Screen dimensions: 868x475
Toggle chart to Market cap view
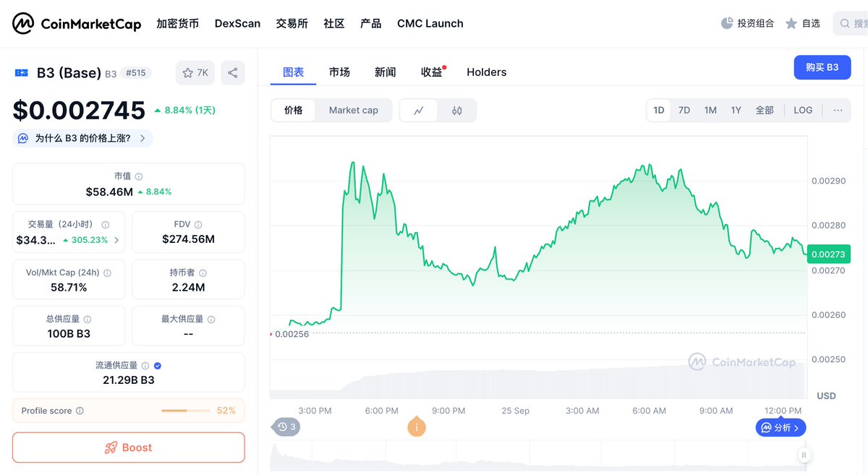[x=353, y=111]
